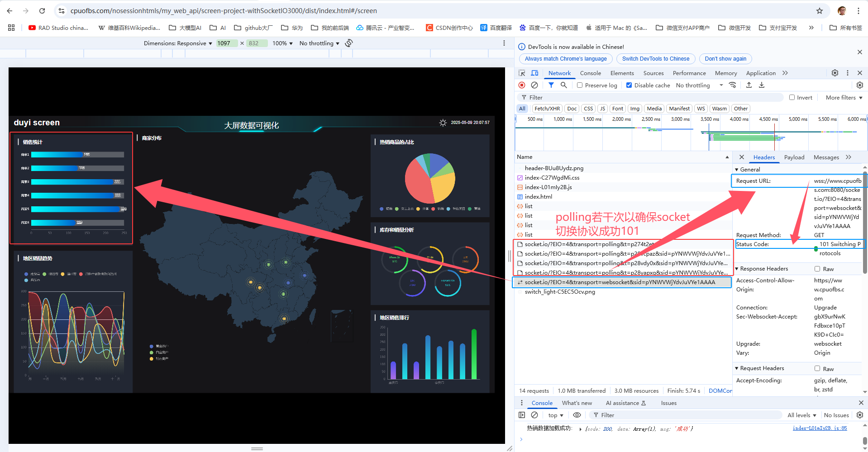Select the Img request type filter

point(635,109)
